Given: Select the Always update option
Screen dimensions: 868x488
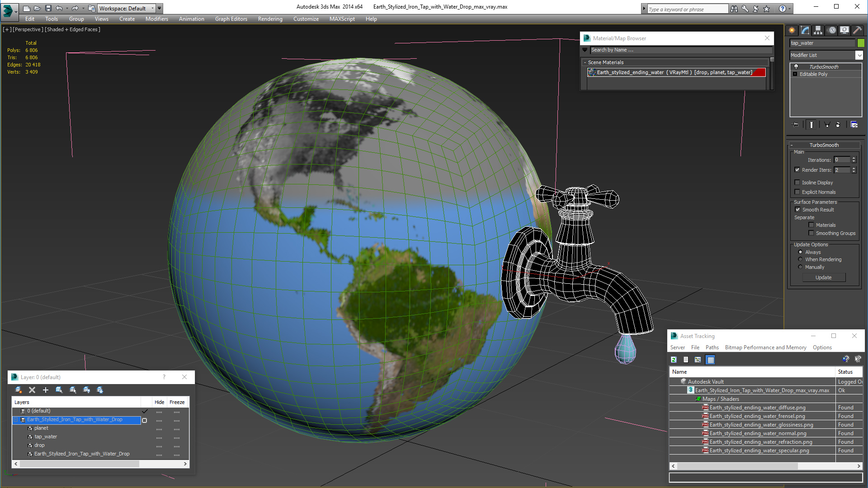Looking at the screenshot, I should point(801,252).
